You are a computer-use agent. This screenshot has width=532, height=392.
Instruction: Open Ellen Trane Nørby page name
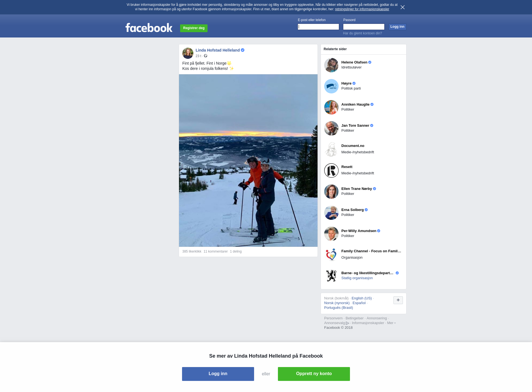tap(357, 189)
